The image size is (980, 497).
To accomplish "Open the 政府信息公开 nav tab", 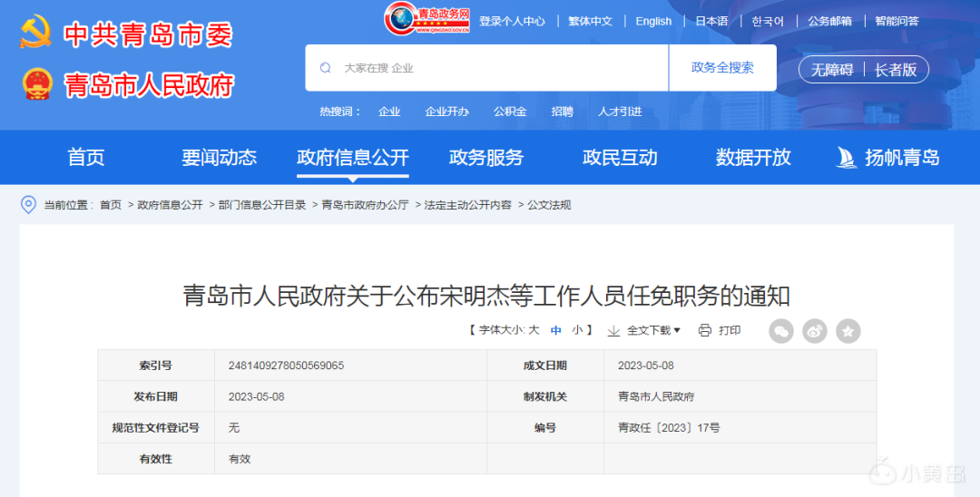I will (353, 158).
